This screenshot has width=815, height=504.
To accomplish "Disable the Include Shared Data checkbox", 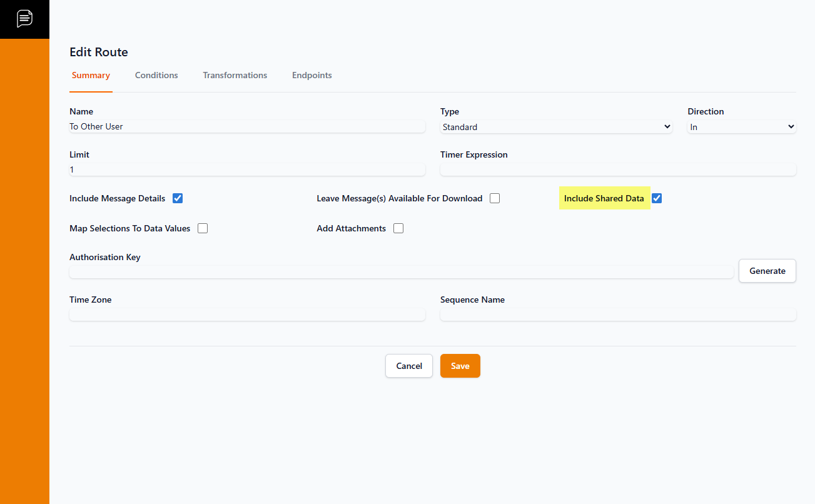I will click(x=657, y=198).
